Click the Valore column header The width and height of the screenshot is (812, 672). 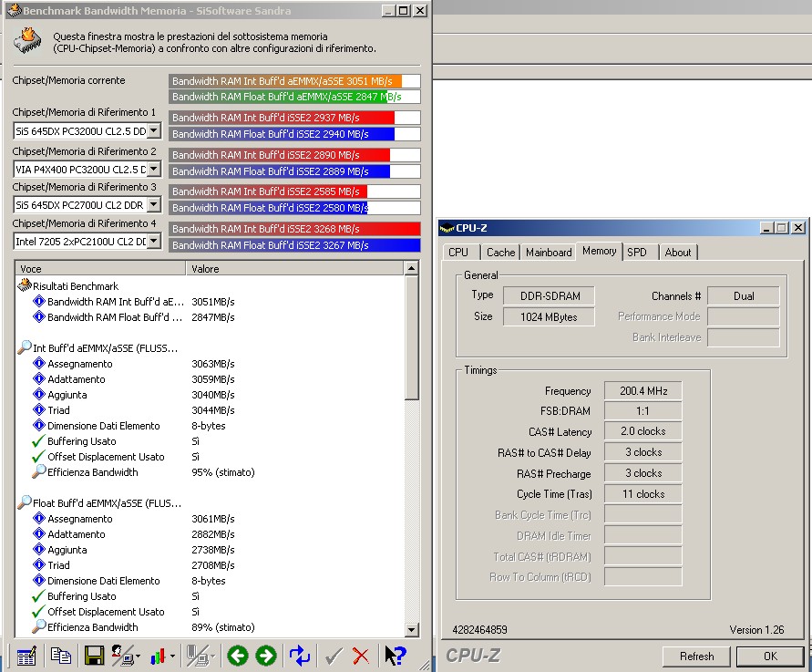coord(294,268)
